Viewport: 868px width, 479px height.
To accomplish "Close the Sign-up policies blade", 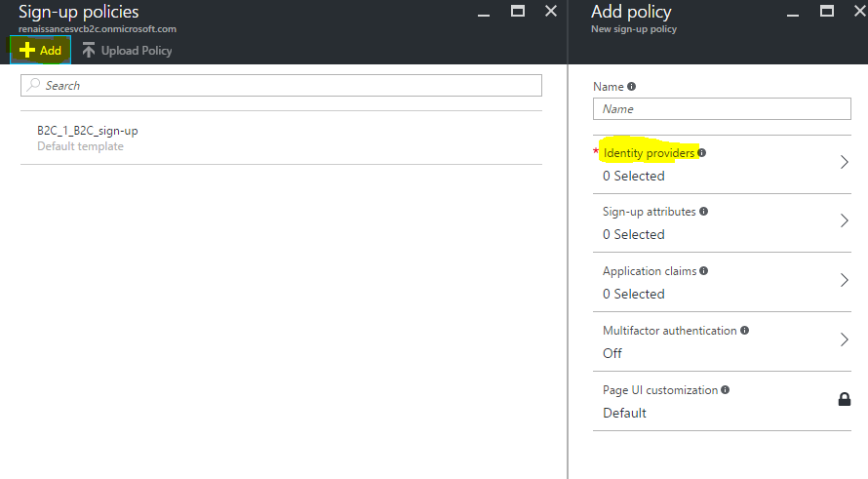I will click(x=551, y=12).
